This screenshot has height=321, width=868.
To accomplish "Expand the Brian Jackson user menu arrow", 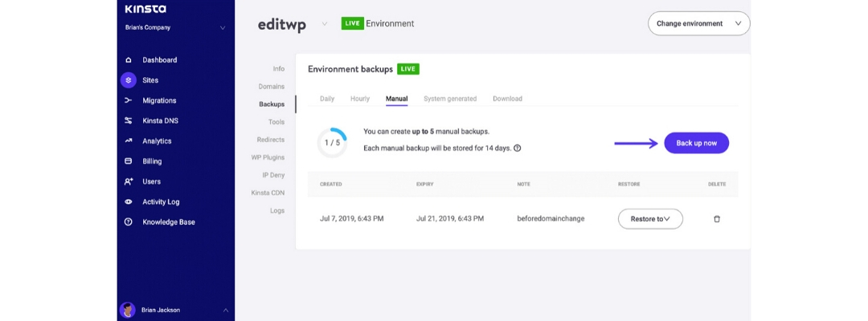I will 225,311.
